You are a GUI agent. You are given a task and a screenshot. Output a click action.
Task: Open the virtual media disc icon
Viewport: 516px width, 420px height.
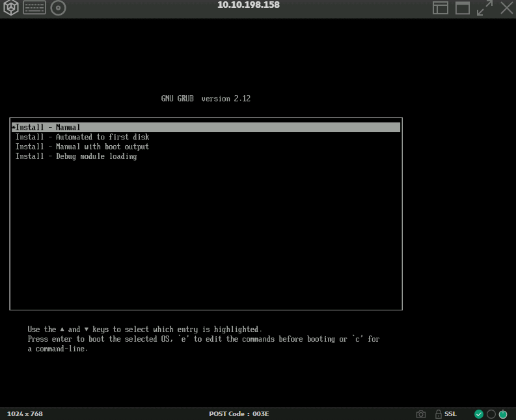[x=59, y=8]
